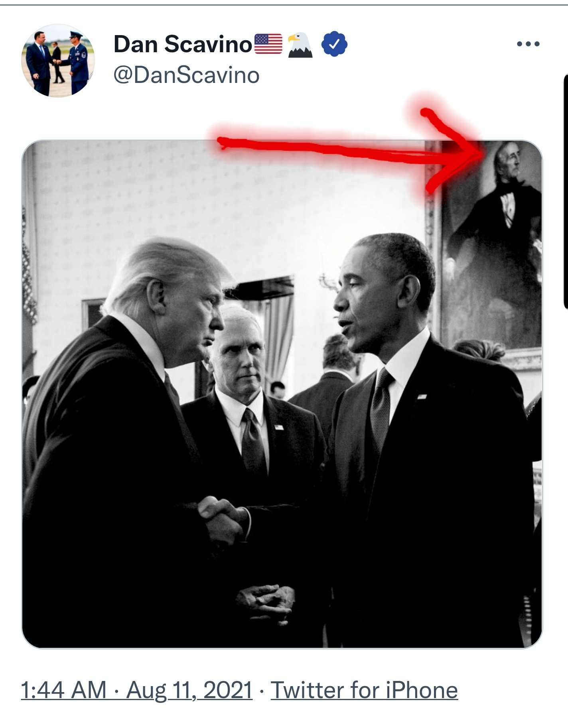Open the Twitter for iPhone source link
Screen dimensions: 568x728
pos(364,690)
